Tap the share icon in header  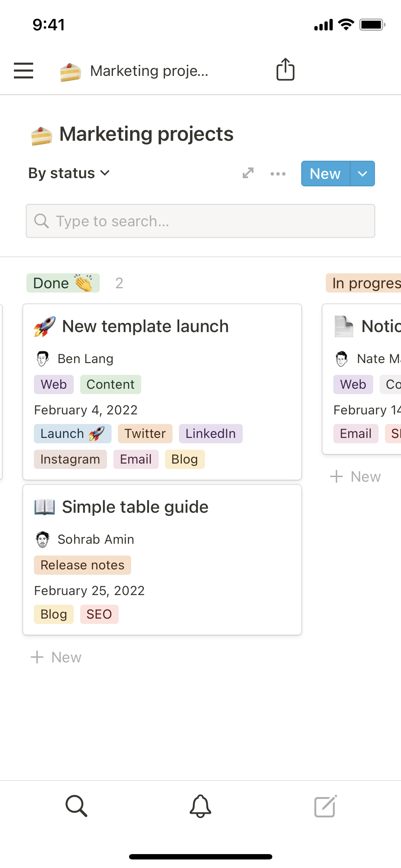click(285, 69)
